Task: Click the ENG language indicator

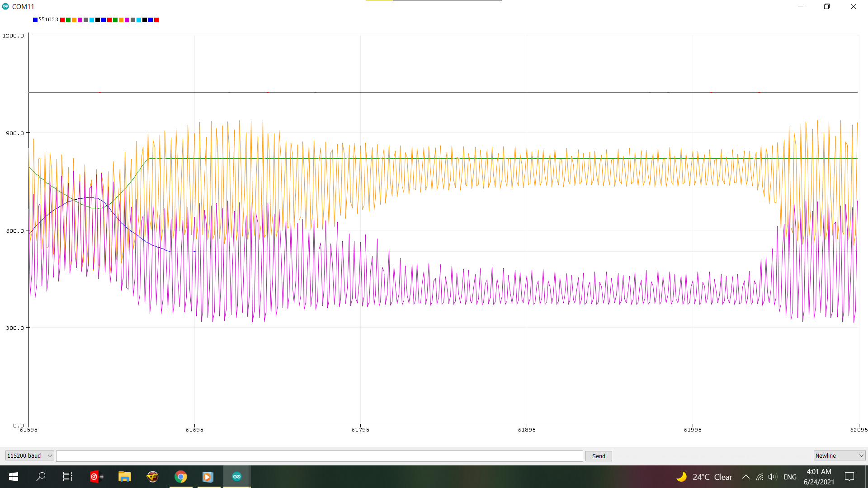Action: pos(790,477)
